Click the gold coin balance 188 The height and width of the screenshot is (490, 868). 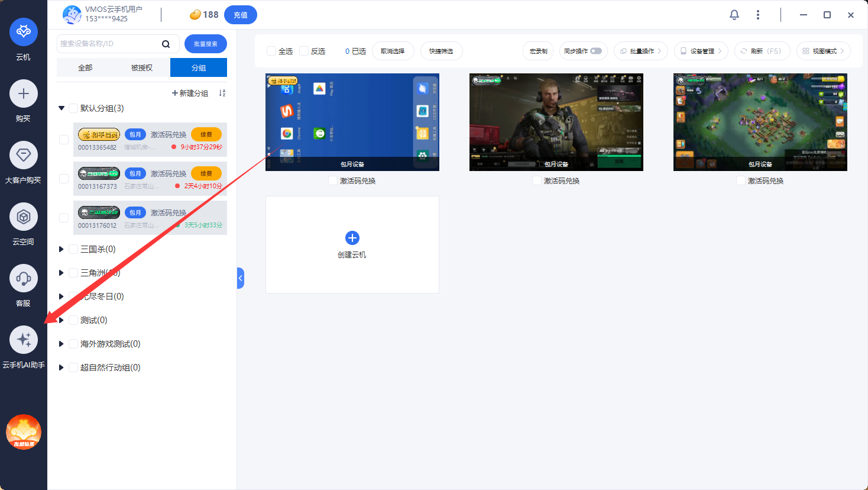[204, 15]
